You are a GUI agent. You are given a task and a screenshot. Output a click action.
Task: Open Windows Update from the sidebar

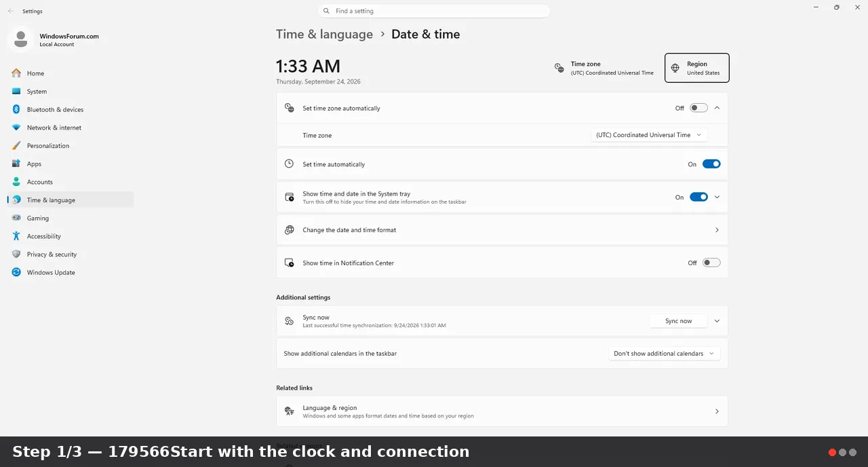[71, 273]
